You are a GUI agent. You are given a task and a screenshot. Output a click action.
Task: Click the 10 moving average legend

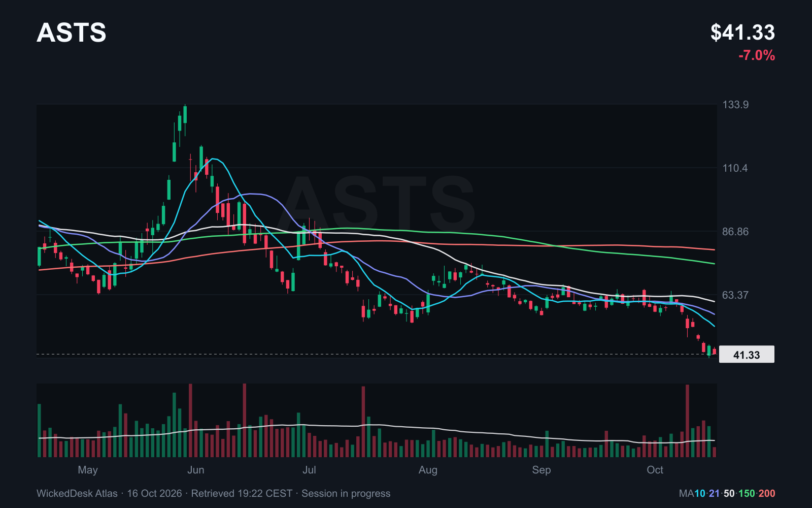pos(700,493)
